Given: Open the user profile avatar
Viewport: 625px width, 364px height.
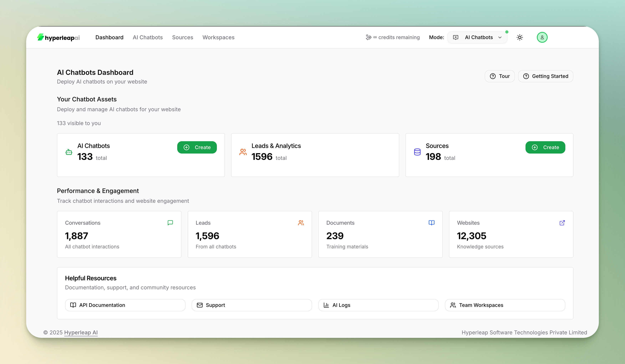Looking at the screenshot, I should click(x=542, y=38).
